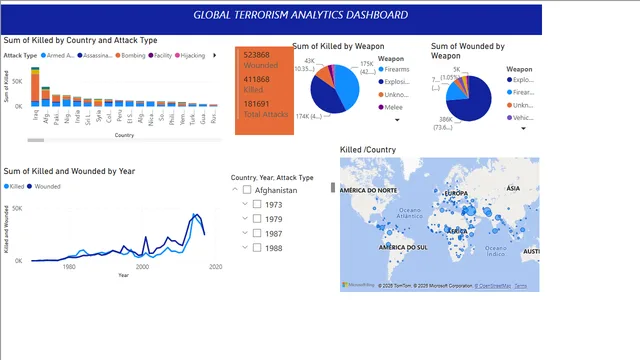Select Armed Assault legend entry
The height and width of the screenshot is (360, 640).
tap(58, 56)
